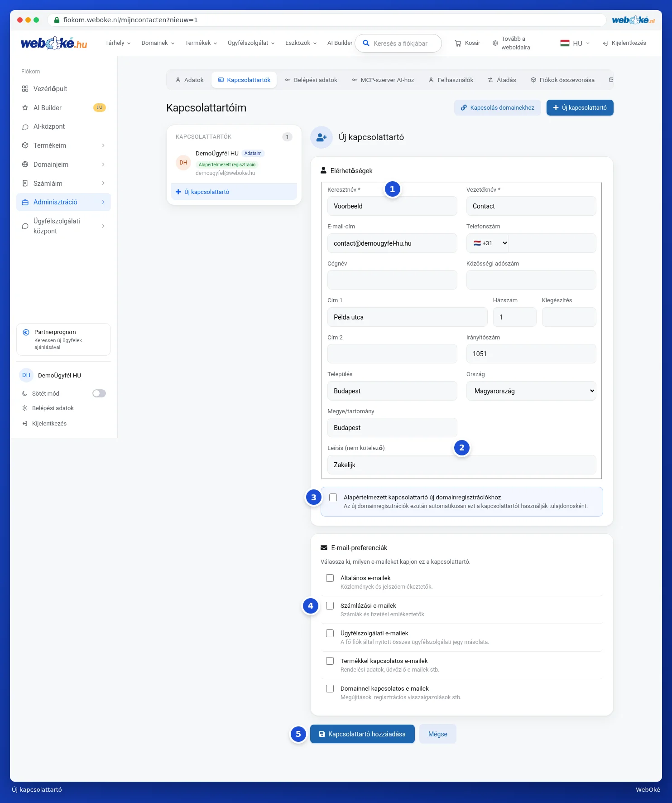Screen dimensions: 672x803
Task: Open the shopping cart (Kosár) icon
Action: [458, 43]
